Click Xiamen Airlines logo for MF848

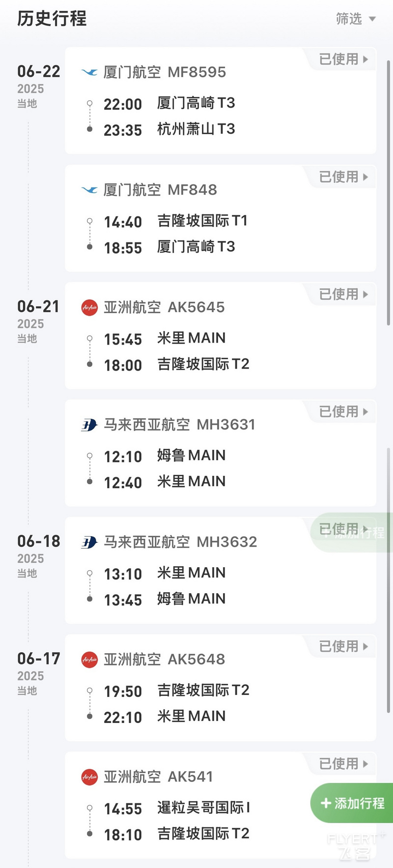(89, 190)
